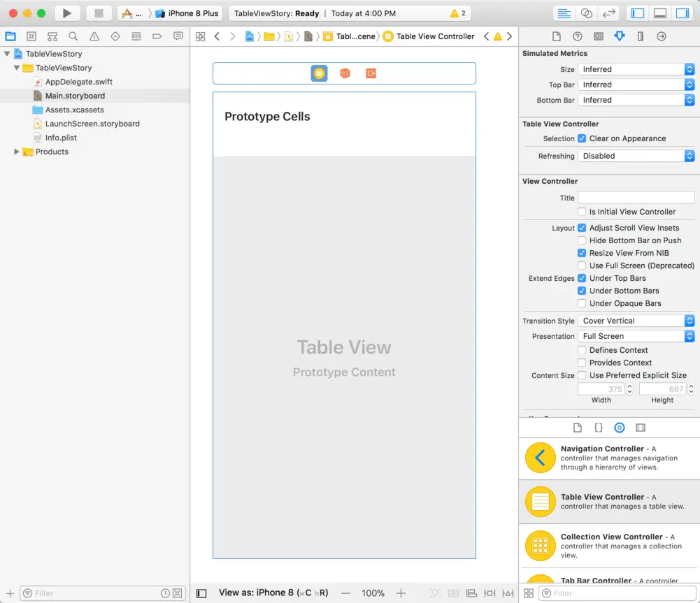Select Main.storyboard in the navigator
The height and width of the screenshot is (603, 700).
click(x=75, y=96)
